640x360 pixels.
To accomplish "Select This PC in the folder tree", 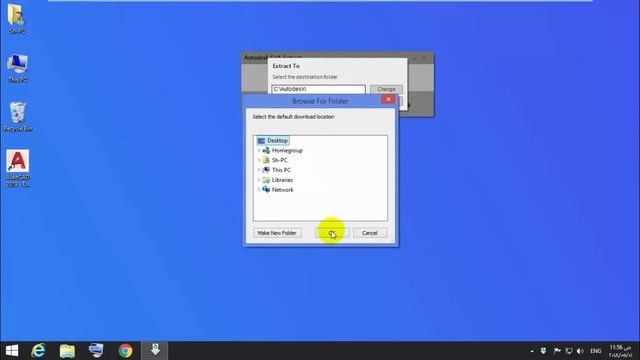I will [x=281, y=170].
